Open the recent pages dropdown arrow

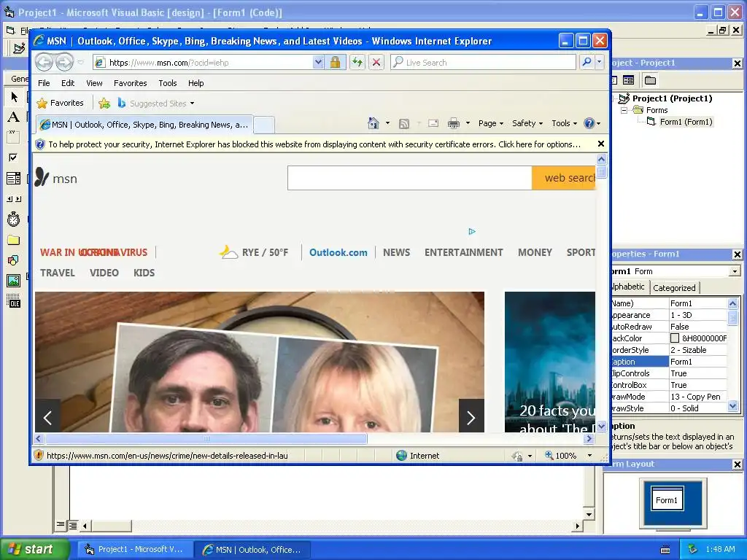[80, 63]
